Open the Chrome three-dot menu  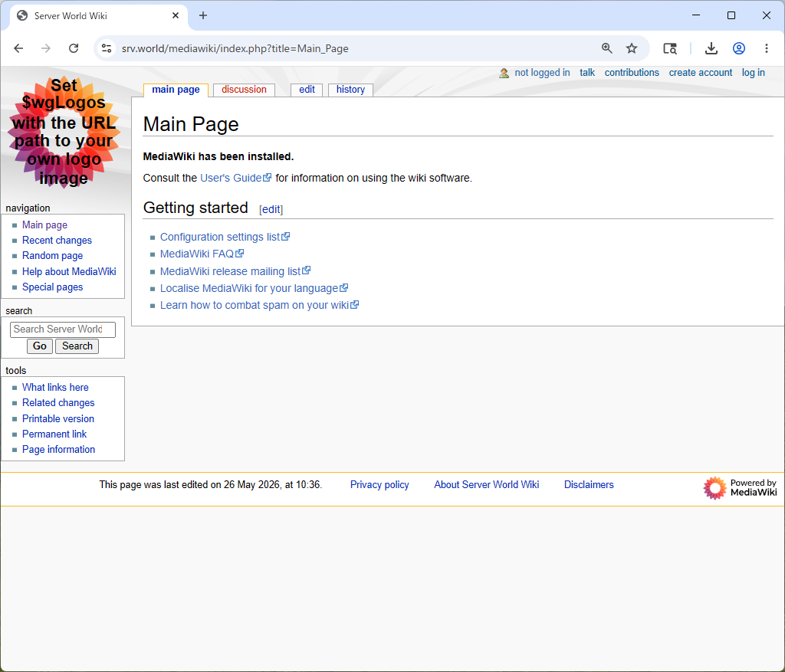point(767,48)
